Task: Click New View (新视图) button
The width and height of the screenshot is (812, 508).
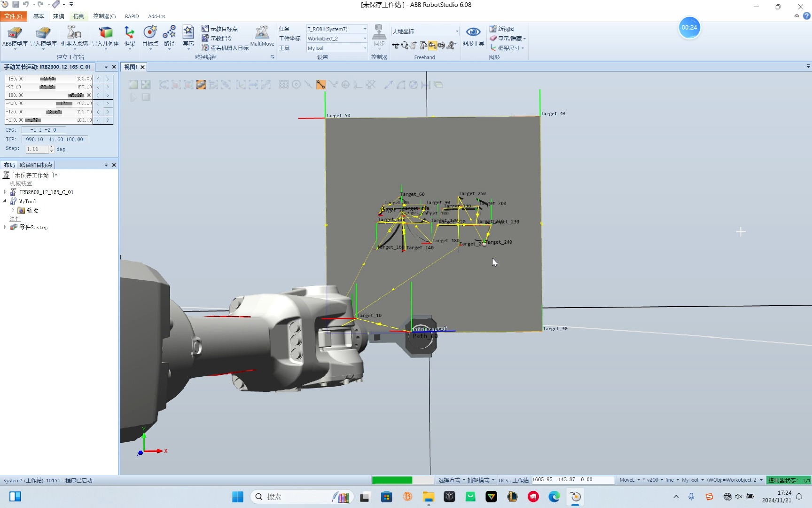Action: tap(501, 29)
